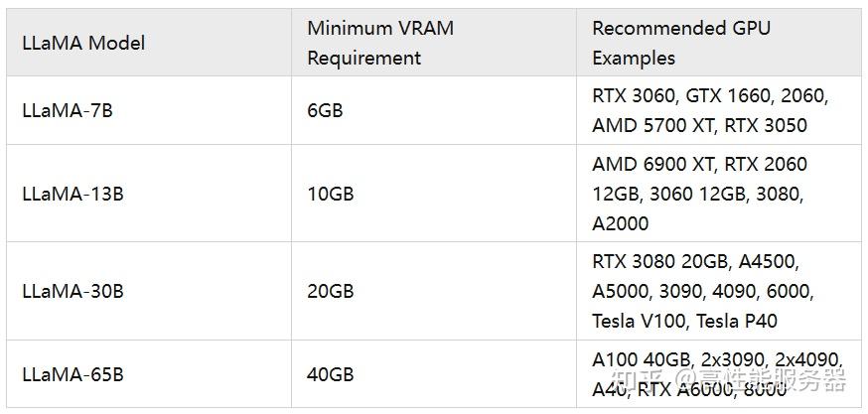The image size is (868, 414).
Task: Select the LLaMA-65B model cell
Action: [72, 375]
